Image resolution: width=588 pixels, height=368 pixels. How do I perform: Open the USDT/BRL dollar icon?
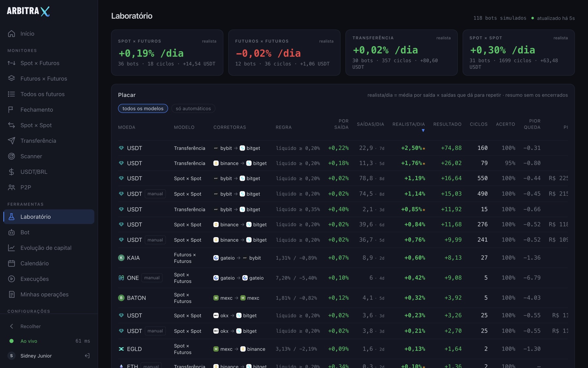click(11, 172)
